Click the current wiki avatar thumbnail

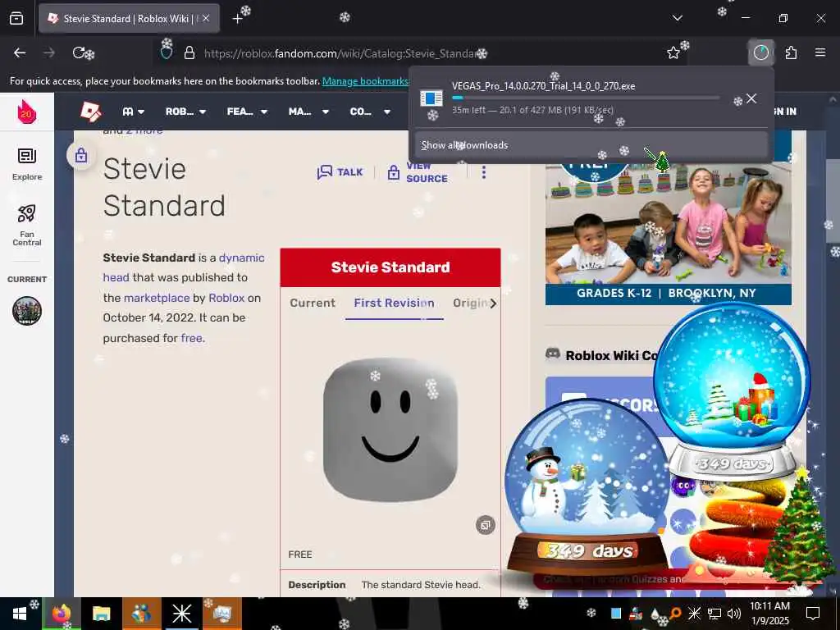click(27, 311)
